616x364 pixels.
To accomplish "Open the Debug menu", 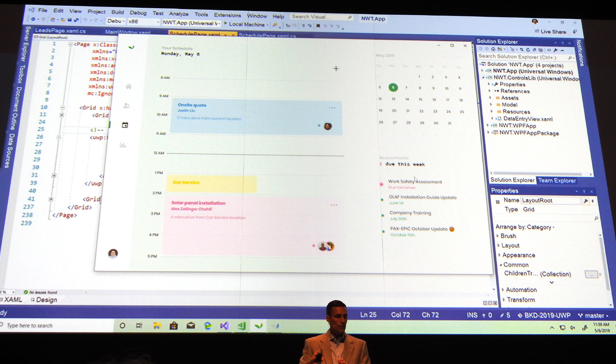I will (139, 12).
